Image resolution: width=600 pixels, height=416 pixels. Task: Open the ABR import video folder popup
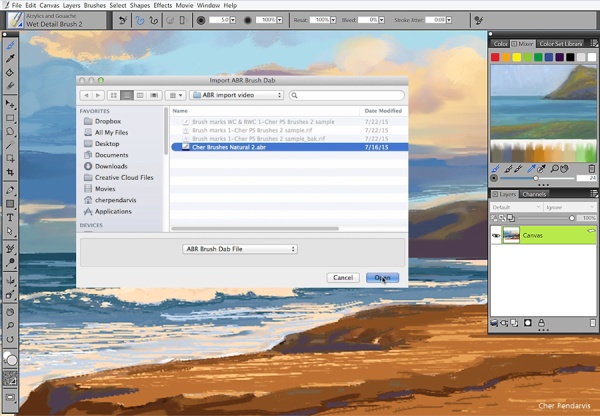click(236, 95)
